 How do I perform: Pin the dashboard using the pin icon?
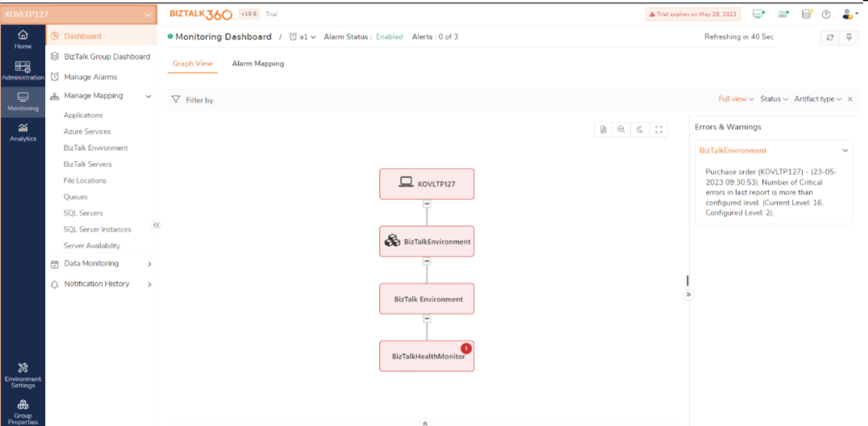(x=849, y=38)
